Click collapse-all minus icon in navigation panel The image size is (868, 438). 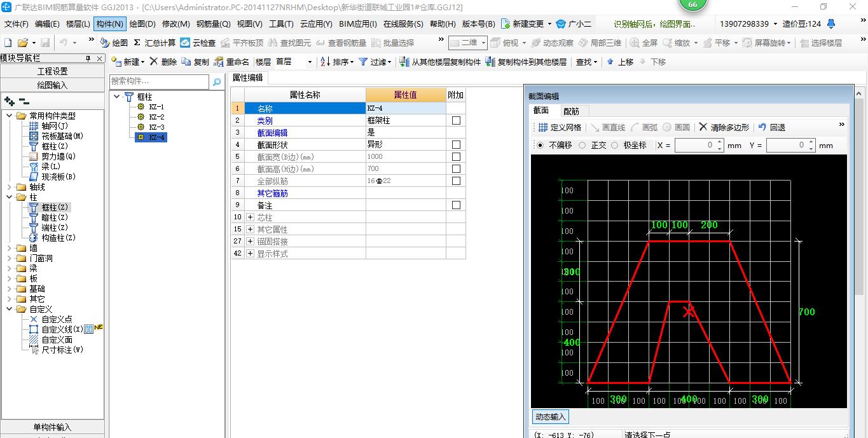point(24,101)
